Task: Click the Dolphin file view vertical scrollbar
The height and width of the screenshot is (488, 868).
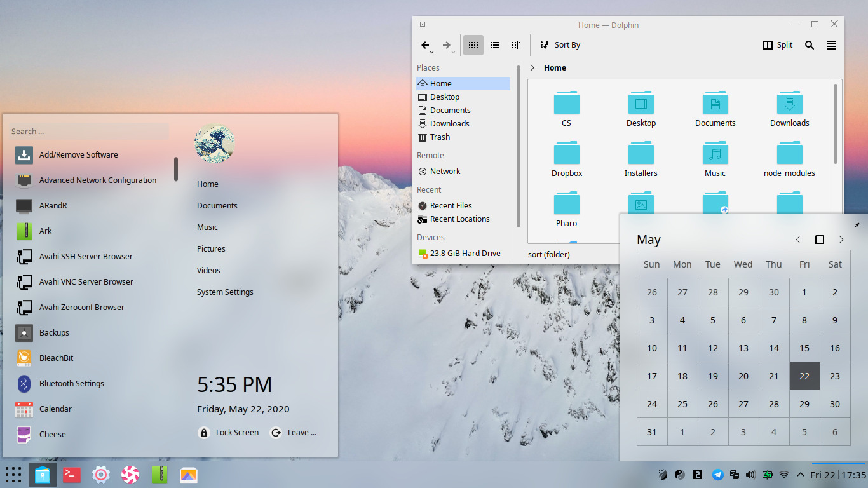Action: [836, 124]
